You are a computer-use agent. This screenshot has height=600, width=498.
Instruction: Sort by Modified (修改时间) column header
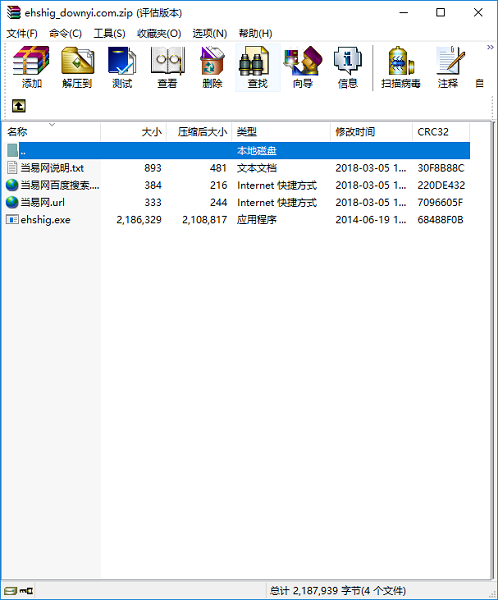coord(371,132)
